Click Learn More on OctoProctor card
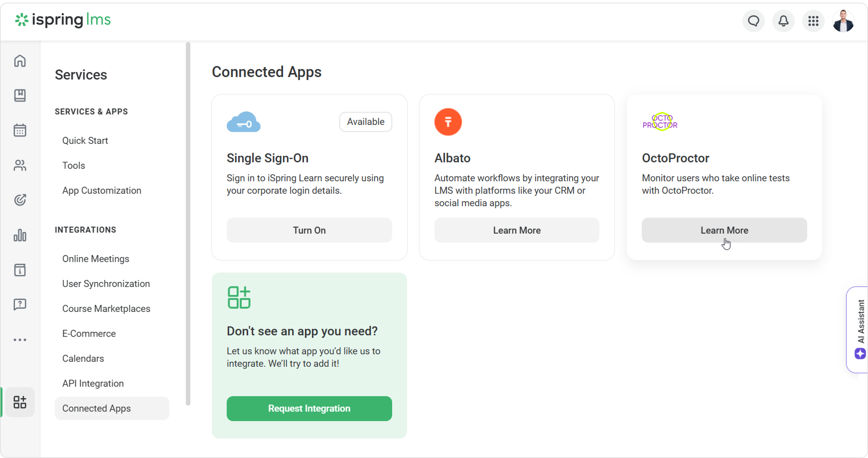 tap(724, 230)
